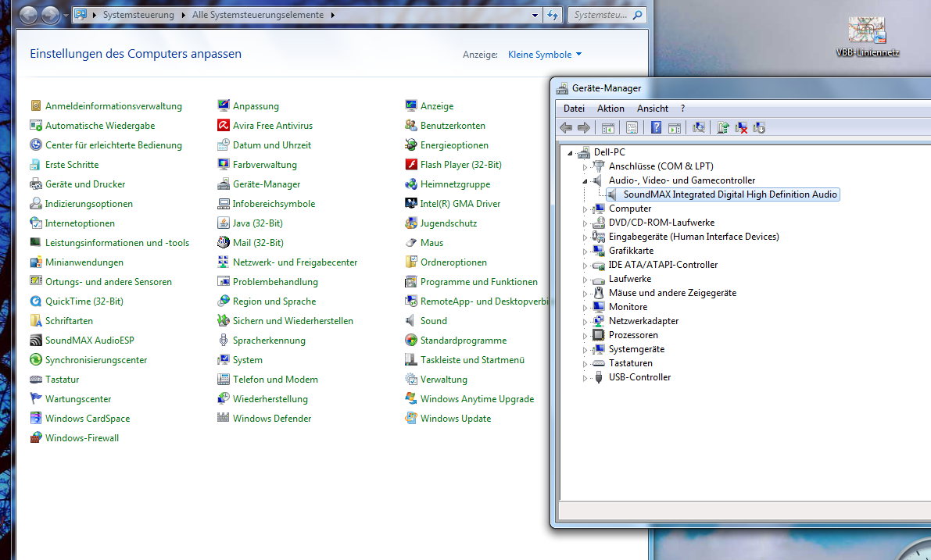Select Mäuse und andere Zeigegeräte

[673, 293]
